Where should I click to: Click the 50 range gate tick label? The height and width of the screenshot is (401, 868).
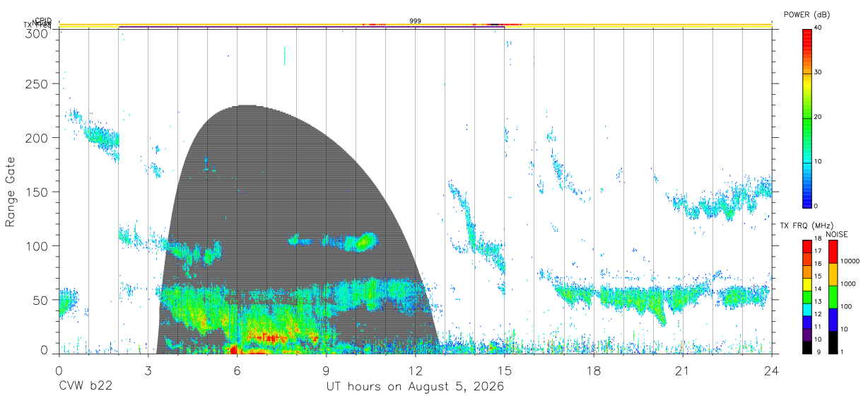point(40,300)
